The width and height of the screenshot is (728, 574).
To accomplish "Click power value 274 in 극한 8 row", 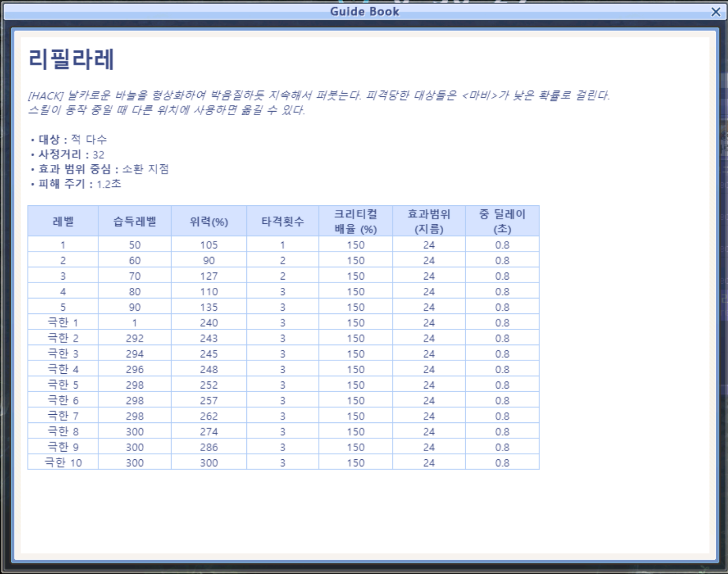I will (209, 432).
